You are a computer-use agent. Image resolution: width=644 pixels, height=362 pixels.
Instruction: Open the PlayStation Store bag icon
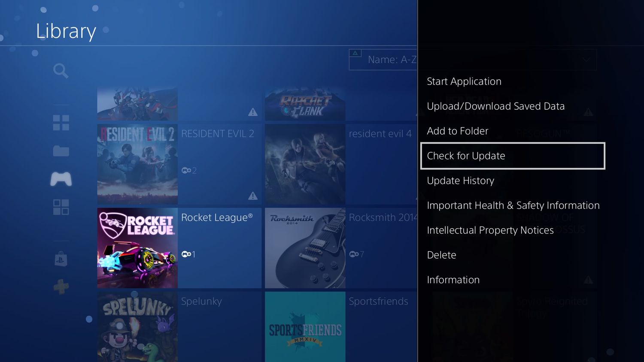pyautogui.click(x=61, y=259)
